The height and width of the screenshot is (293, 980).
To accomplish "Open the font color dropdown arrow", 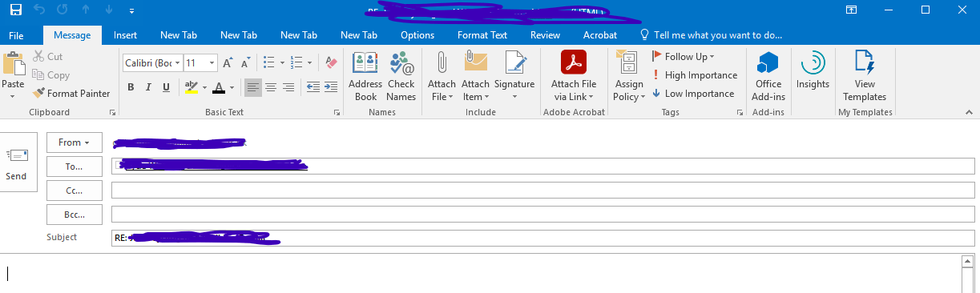I will [x=232, y=87].
